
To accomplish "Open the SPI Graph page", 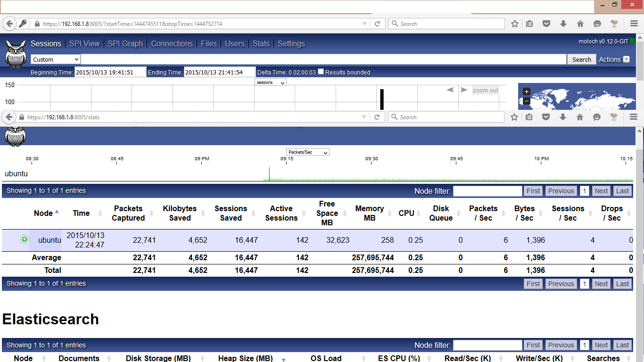I will (x=125, y=43).
